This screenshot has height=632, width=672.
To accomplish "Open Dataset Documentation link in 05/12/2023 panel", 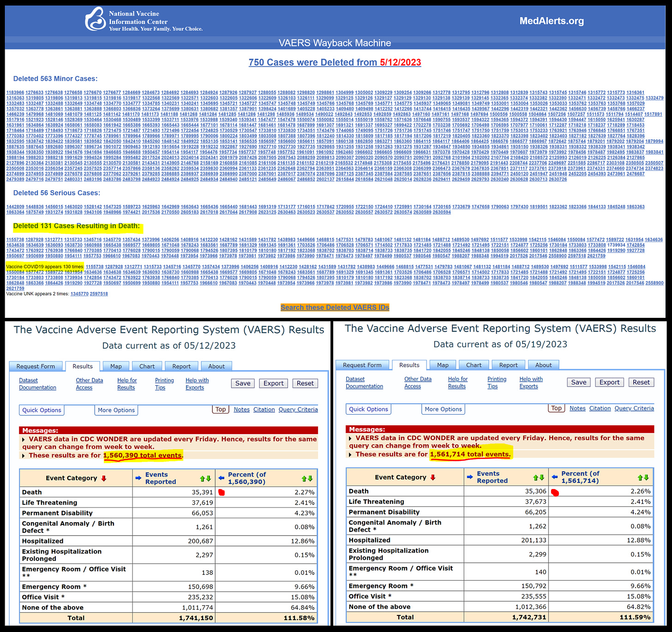I will [37, 384].
